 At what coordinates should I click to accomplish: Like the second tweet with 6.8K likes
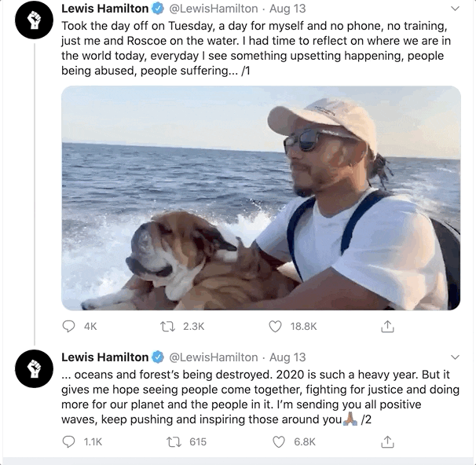(276, 442)
